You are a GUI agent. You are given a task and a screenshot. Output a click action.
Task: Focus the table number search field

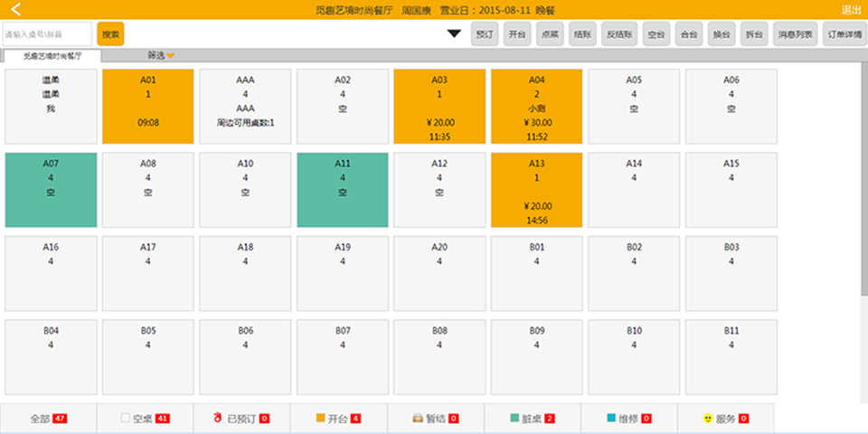(47, 33)
